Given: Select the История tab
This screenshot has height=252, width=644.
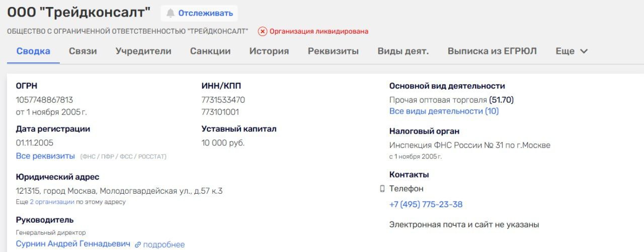Looking at the screenshot, I should click(269, 51).
